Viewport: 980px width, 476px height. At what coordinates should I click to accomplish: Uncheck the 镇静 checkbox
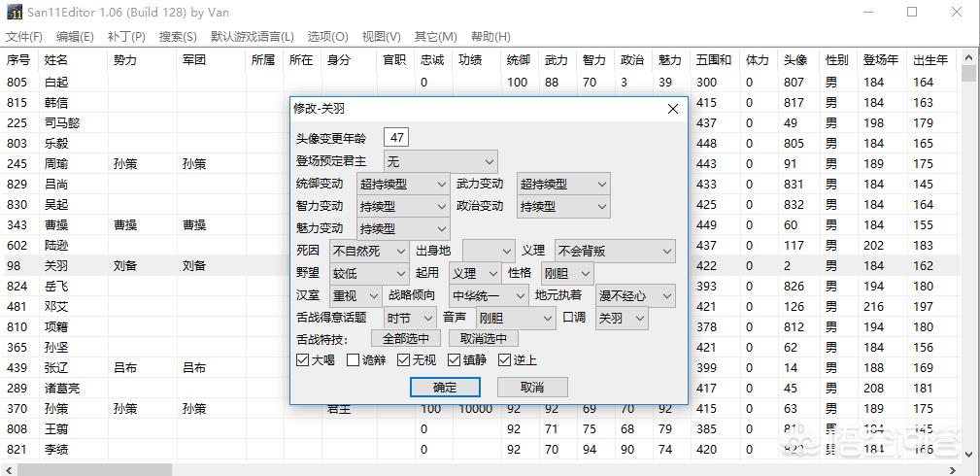coord(455,360)
